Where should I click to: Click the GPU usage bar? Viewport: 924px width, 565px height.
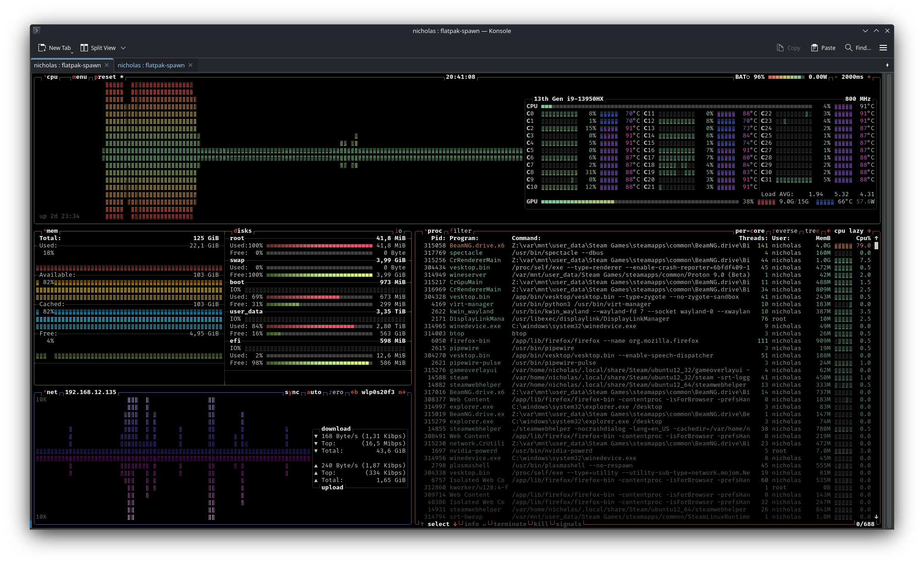pyautogui.click(x=640, y=202)
